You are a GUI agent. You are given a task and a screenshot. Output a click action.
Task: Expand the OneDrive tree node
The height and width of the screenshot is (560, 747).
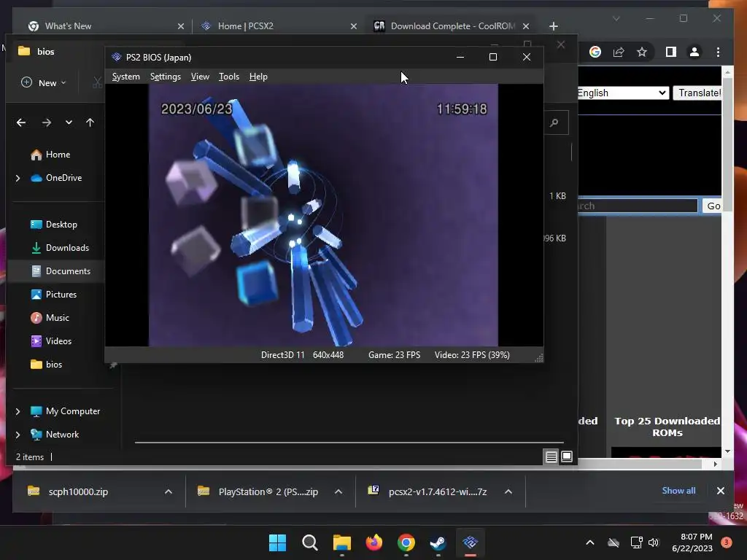point(18,178)
